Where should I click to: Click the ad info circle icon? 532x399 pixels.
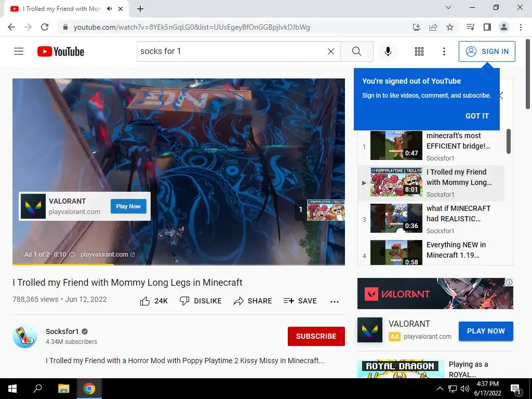(72, 255)
